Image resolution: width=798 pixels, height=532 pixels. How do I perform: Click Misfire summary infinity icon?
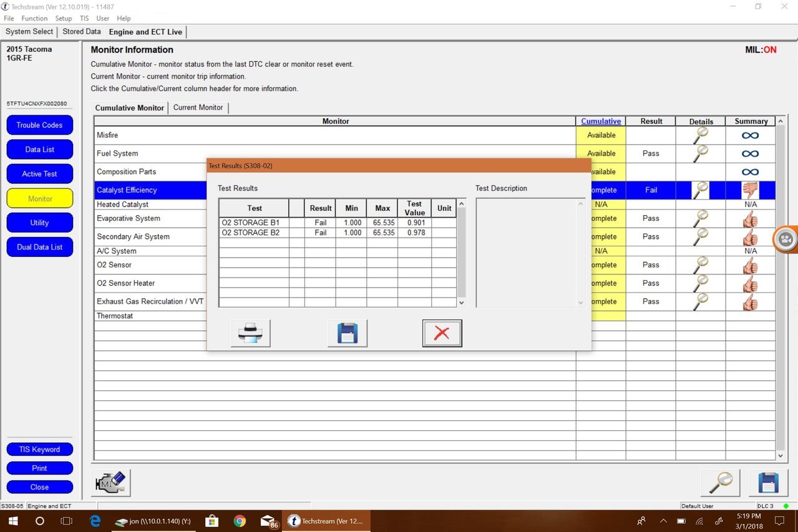tap(751, 135)
